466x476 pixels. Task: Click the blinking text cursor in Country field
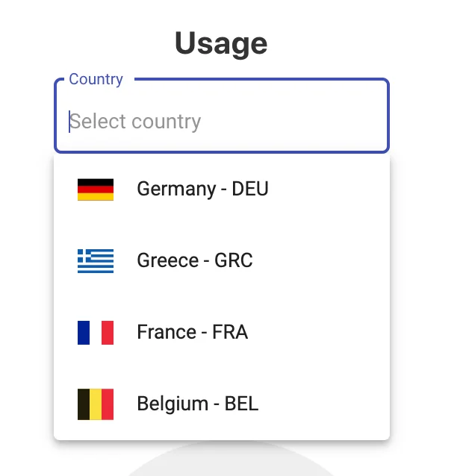[x=69, y=122]
